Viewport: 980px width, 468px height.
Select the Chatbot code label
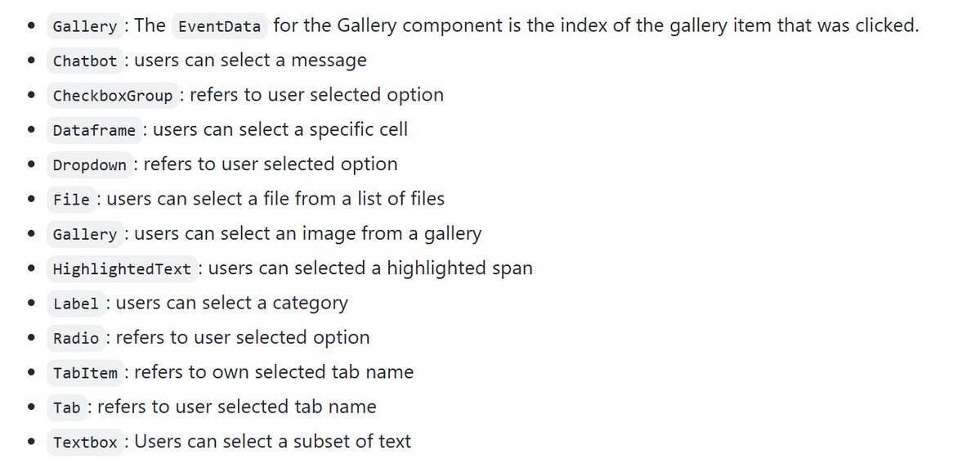tap(84, 61)
